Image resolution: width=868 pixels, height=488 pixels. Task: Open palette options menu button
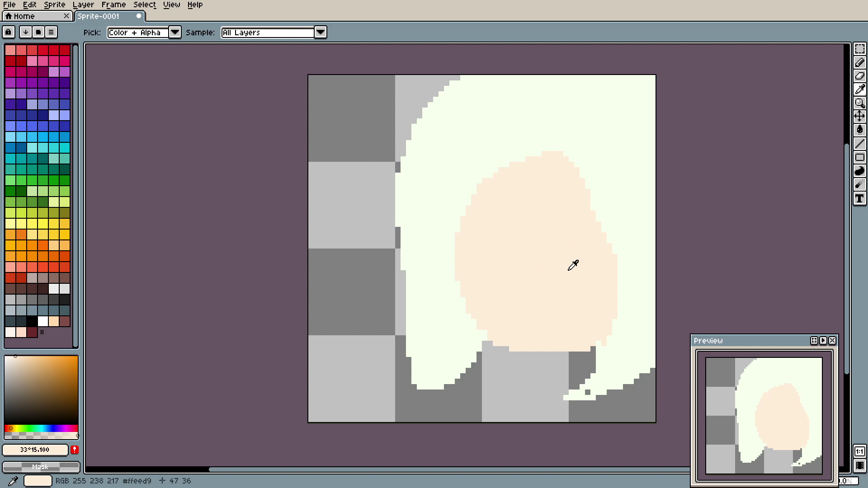[x=51, y=32]
